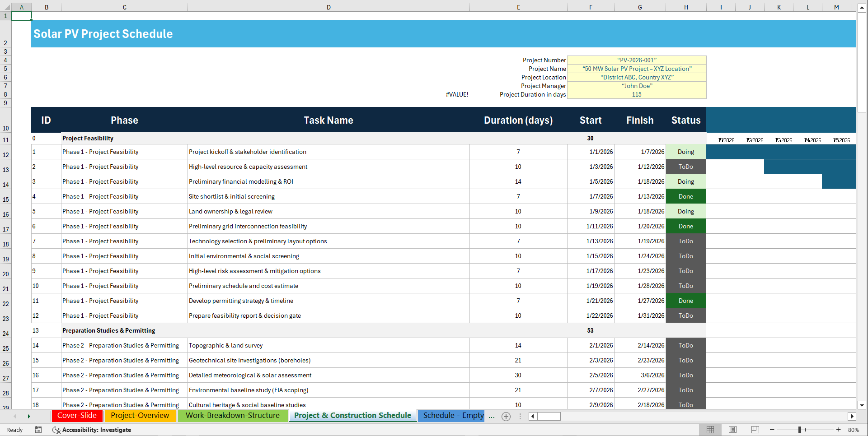Zoom in with the plus icon

coord(838,430)
